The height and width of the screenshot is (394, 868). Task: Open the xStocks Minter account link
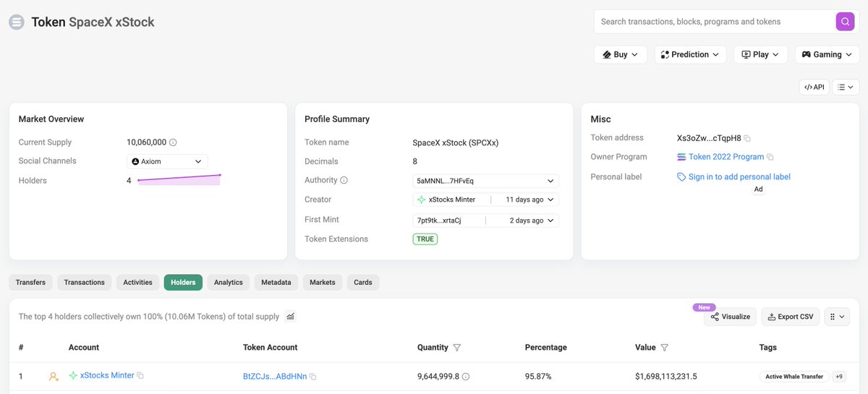(x=107, y=376)
